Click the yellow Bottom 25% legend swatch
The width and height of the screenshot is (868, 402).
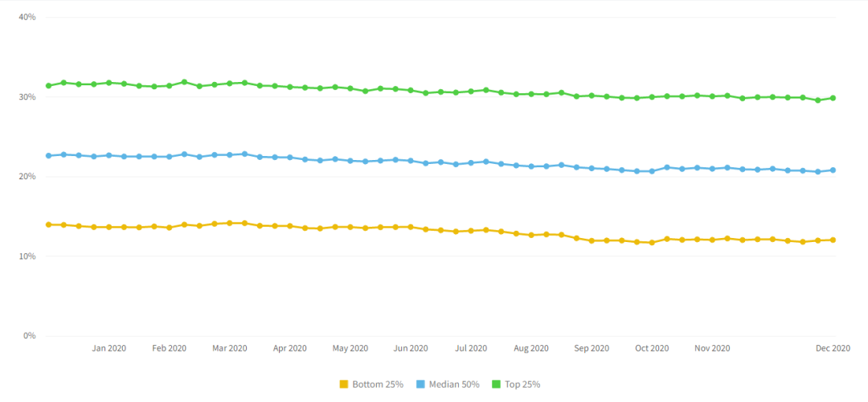344,384
